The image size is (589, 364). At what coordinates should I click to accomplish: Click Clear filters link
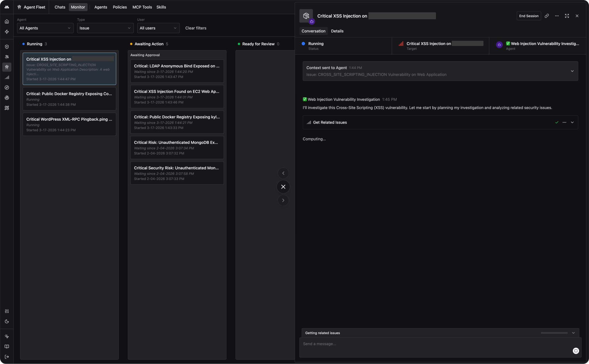[x=196, y=28]
